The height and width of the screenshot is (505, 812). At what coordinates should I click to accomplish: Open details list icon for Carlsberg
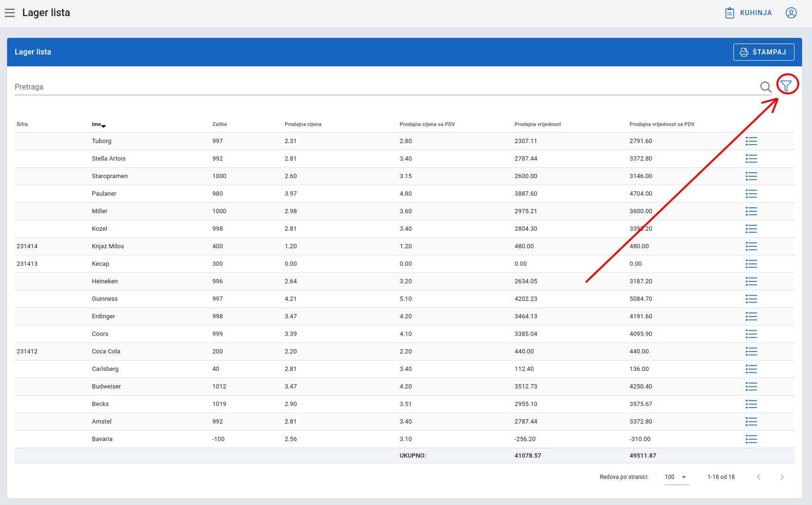(751, 369)
